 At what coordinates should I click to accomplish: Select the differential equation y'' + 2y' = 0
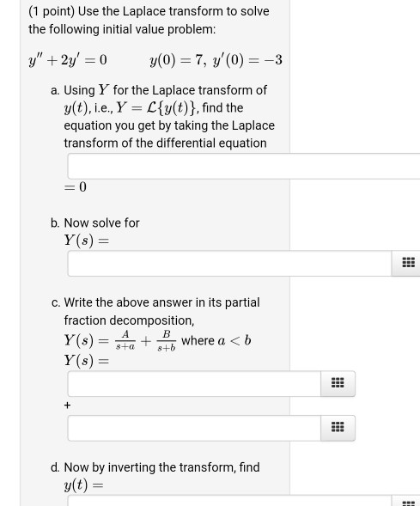pos(68,60)
